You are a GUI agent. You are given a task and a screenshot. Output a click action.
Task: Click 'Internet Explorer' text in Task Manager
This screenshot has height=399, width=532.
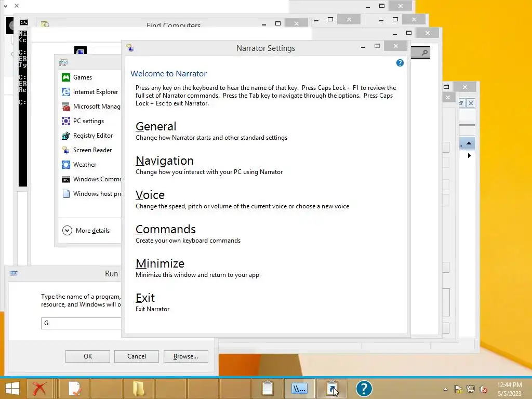[96, 92]
